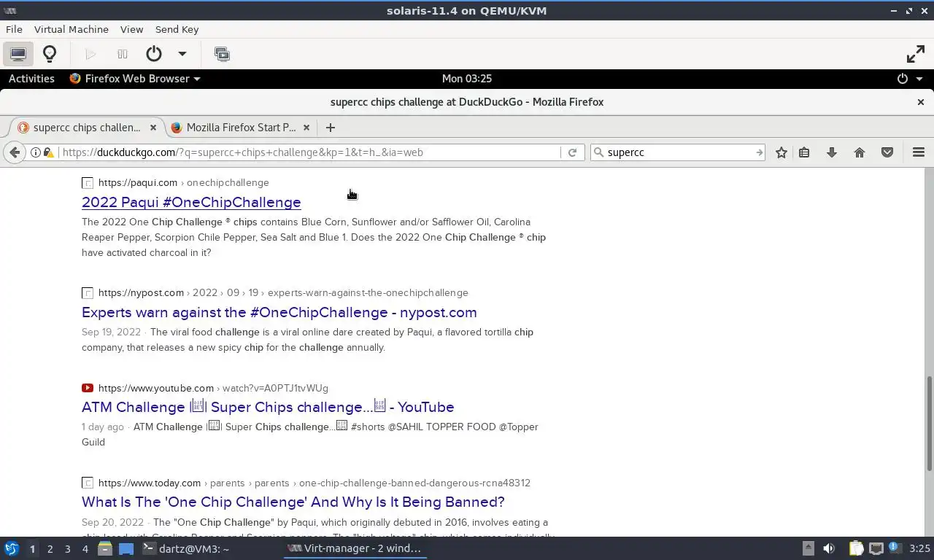Bookmark this page with the star
The height and width of the screenshot is (560, 934).
point(781,152)
